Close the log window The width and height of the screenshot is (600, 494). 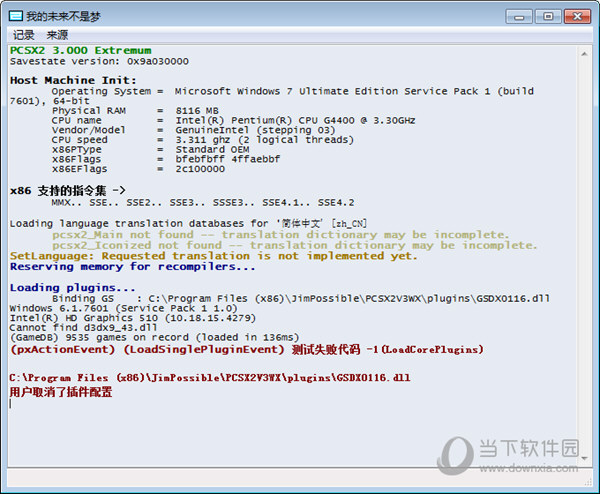577,16
